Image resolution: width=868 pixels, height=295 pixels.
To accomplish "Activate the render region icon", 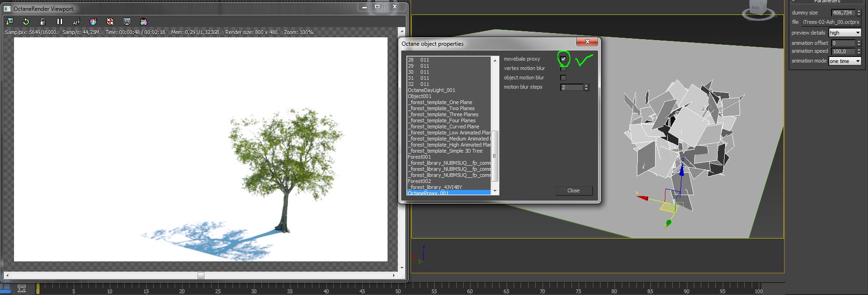I will click(x=144, y=21).
